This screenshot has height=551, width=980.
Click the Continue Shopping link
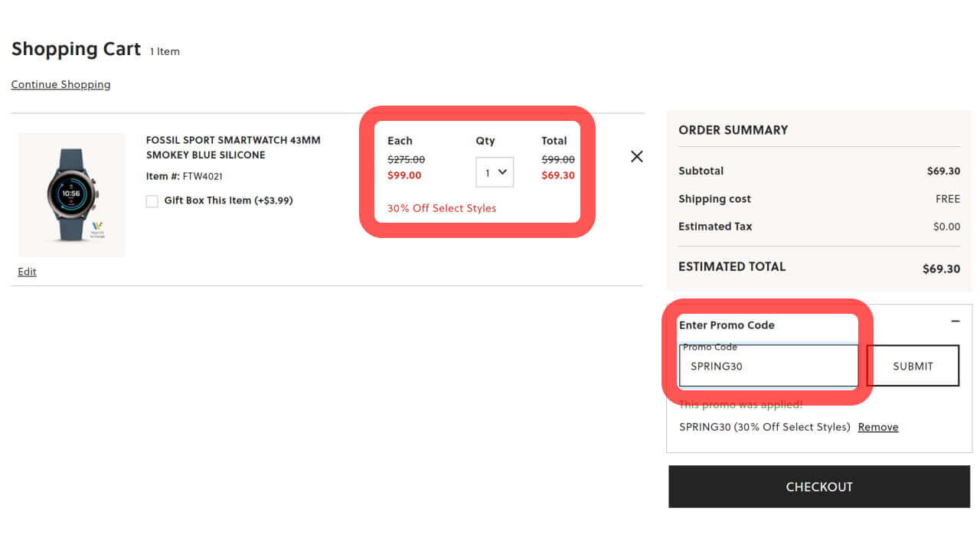(x=60, y=84)
